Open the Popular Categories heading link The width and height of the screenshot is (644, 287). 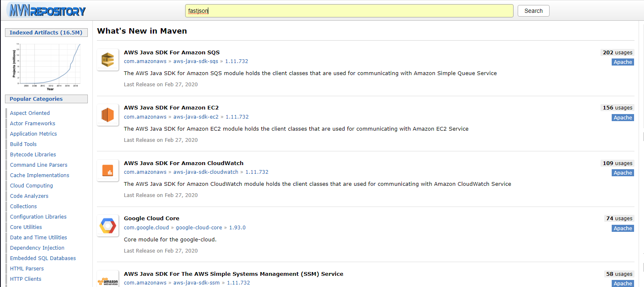click(36, 99)
